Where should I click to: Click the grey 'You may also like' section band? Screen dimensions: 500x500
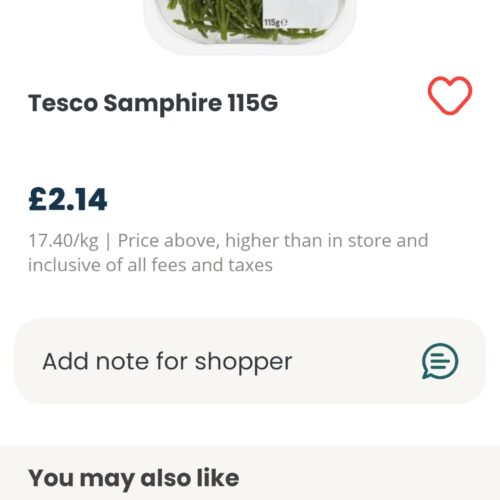pos(250,473)
